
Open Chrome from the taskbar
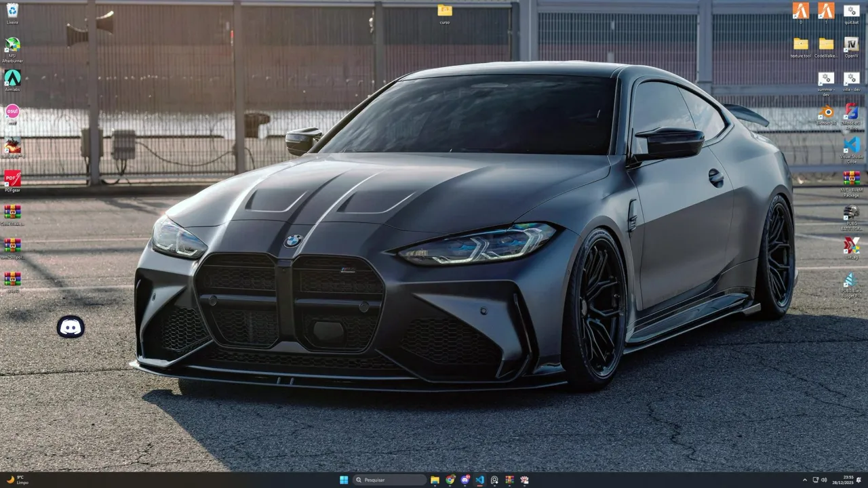tap(450, 480)
